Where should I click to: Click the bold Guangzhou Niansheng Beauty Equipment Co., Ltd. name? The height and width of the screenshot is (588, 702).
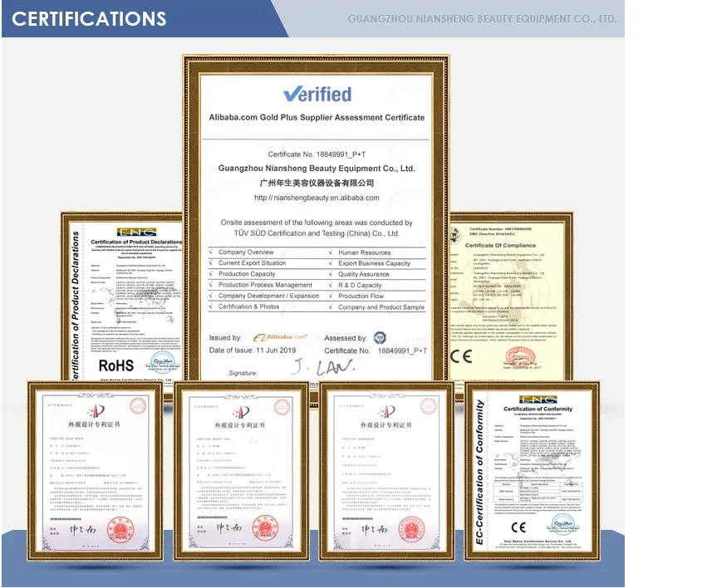317,169
